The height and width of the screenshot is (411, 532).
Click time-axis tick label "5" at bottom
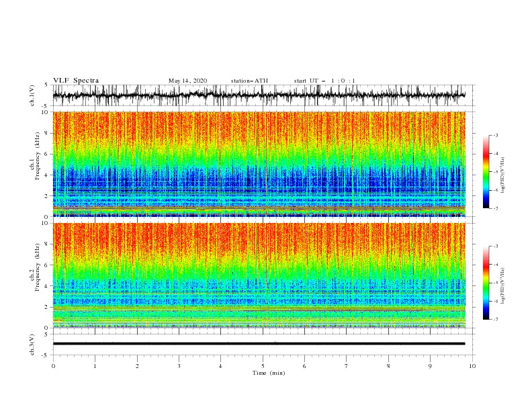click(263, 366)
